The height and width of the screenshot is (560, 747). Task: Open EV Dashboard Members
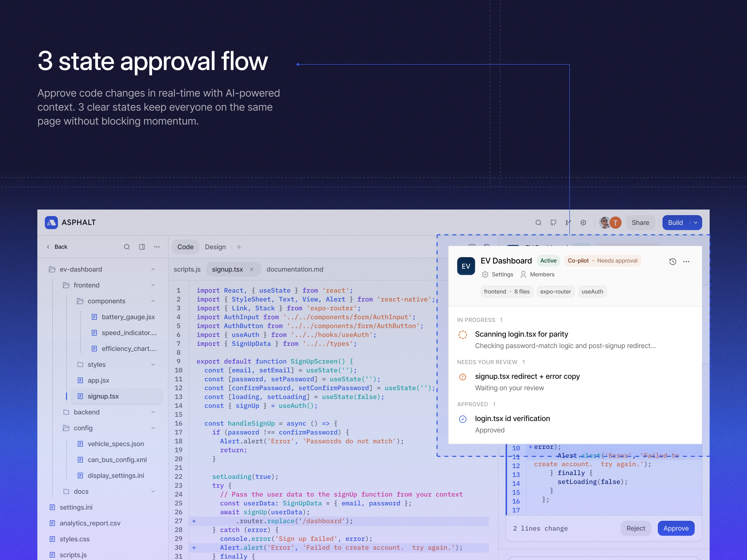coord(537,274)
